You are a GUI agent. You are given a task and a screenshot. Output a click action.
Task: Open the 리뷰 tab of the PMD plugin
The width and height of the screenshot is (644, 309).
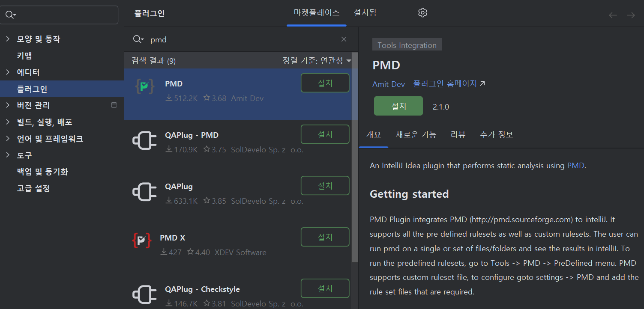pyautogui.click(x=458, y=134)
